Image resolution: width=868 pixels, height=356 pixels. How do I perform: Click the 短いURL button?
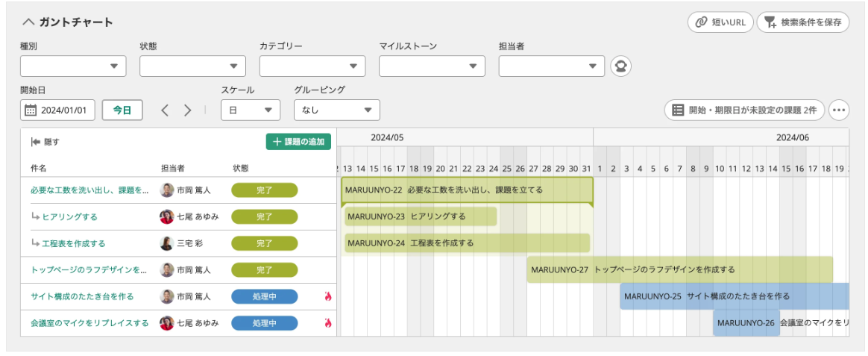coord(720,22)
